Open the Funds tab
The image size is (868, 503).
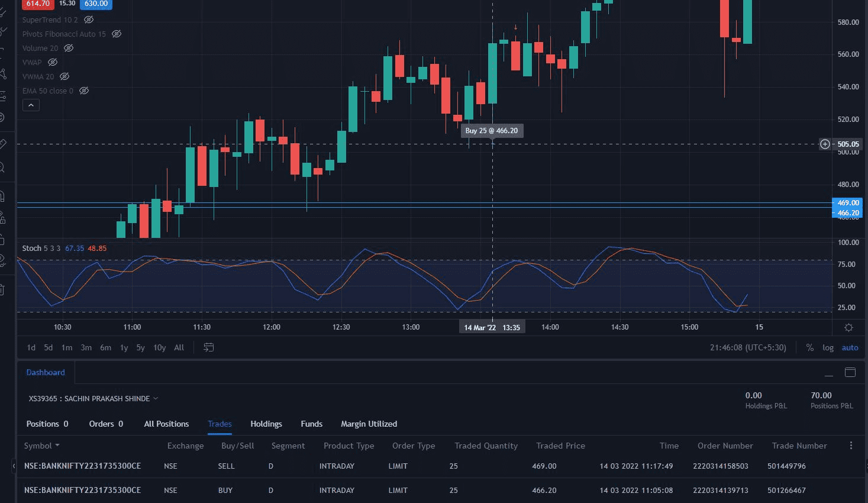pyautogui.click(x=311, y=424)
